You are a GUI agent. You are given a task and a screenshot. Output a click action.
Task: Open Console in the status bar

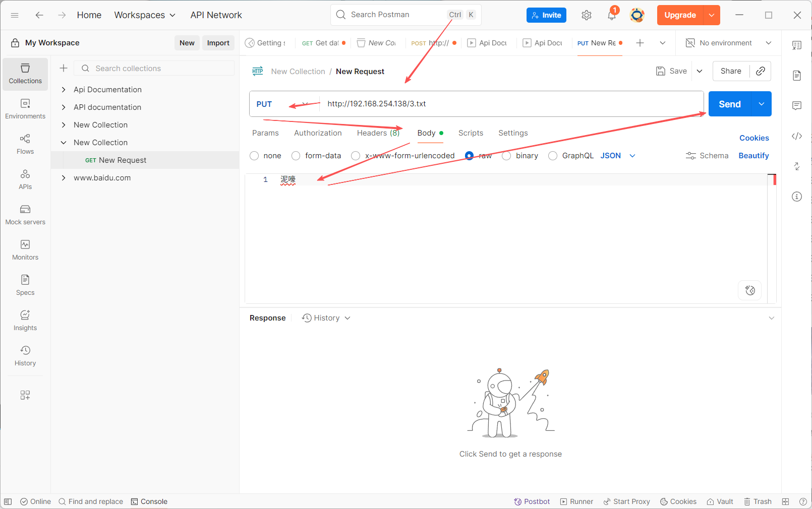pos(149,501)
